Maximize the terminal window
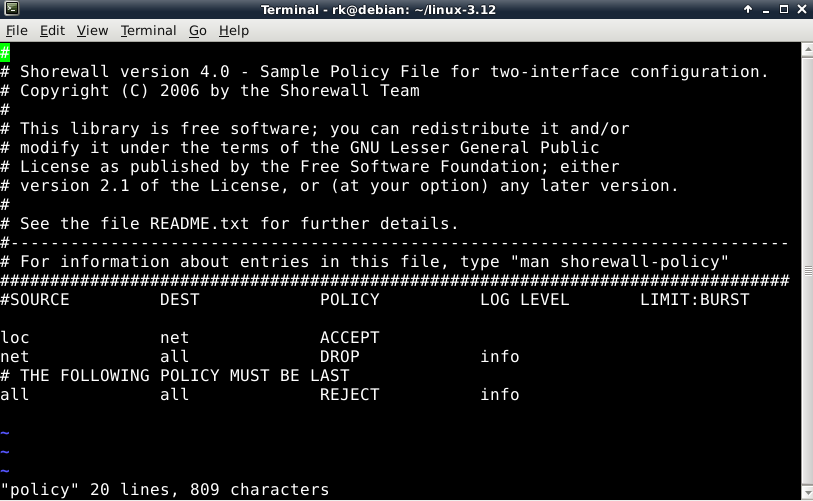Image resolution: width=813 pixels, height=501 pixels. coord(784,9)
